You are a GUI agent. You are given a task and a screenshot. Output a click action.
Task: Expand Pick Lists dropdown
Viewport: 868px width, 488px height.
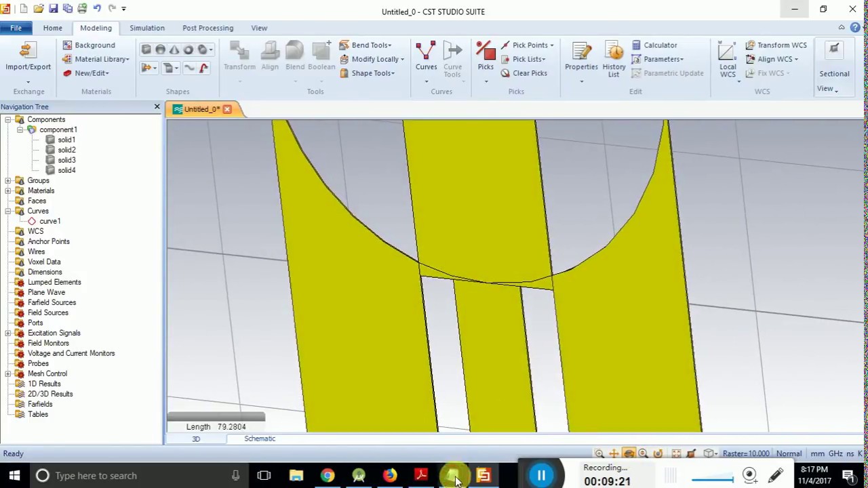tap(523, 60)
